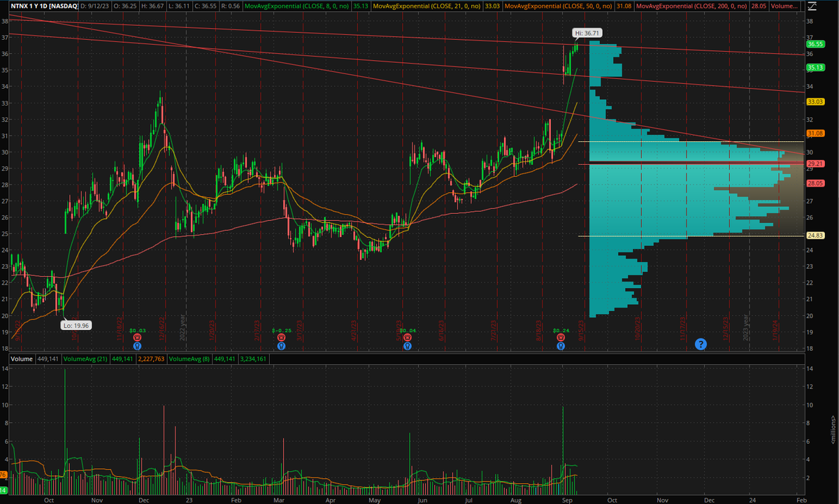The height and width of the screenshot is (504, 839).
Task: Select the lightbulb icon below the $-0.25 earnings
Action: (281, 345)
